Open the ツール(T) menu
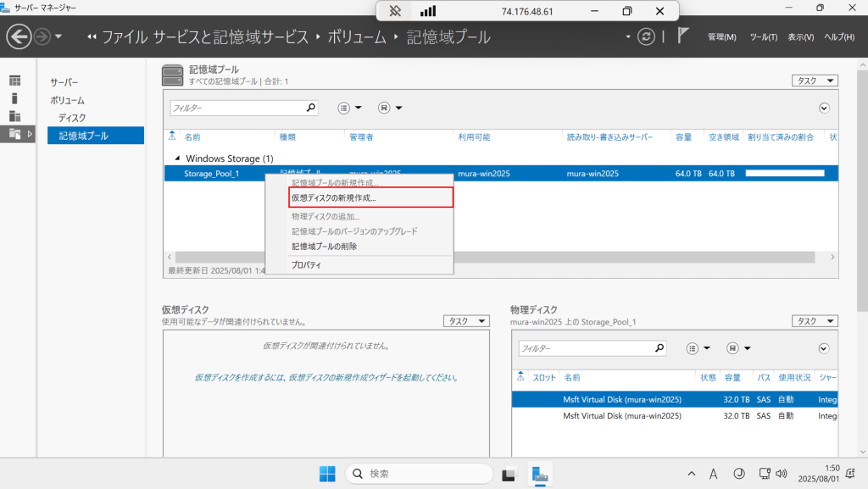This screenshot has width=868, height=489. click(x=764, y=37)
